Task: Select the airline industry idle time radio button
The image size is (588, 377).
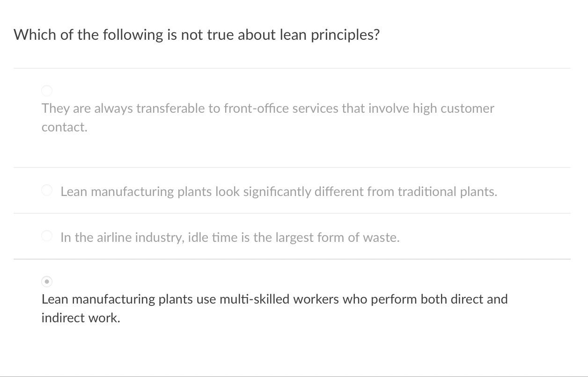Action: [47, 236]
